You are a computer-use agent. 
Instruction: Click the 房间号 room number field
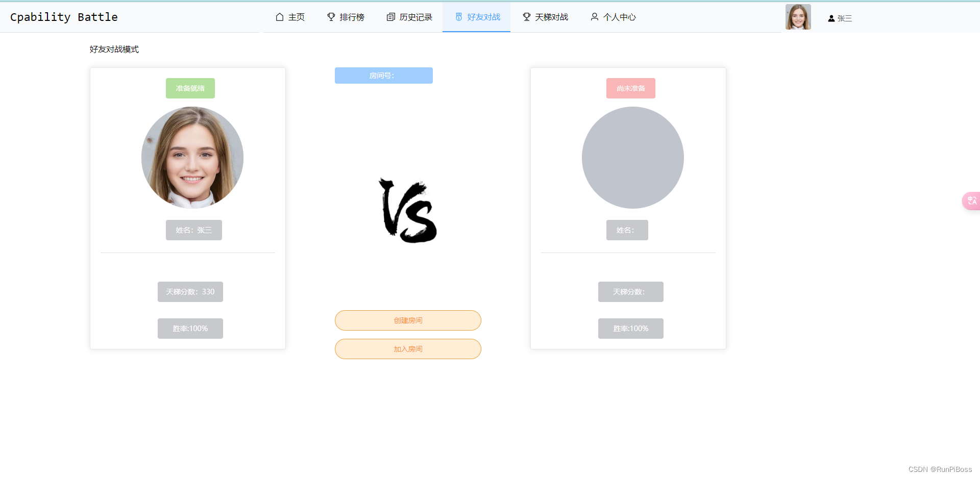click(x=384, y=76)
